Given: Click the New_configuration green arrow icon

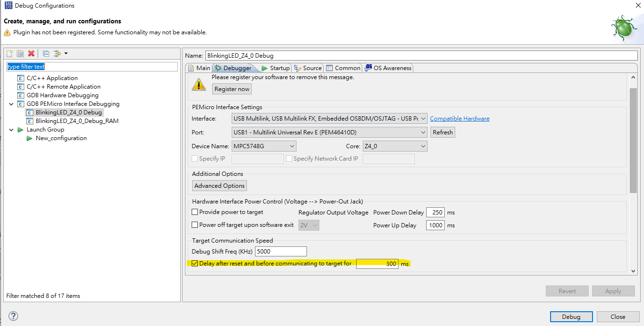Looking at the screenshot, I should 30,138.
